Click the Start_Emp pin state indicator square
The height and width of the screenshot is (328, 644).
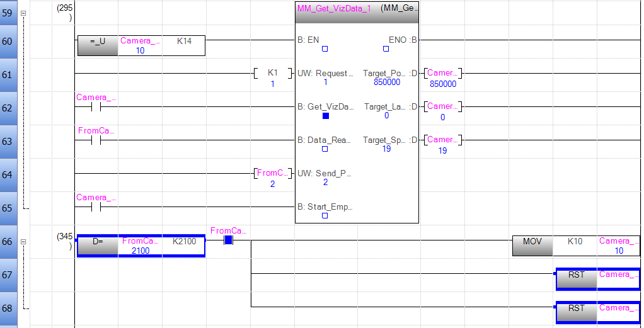(325, 215)
